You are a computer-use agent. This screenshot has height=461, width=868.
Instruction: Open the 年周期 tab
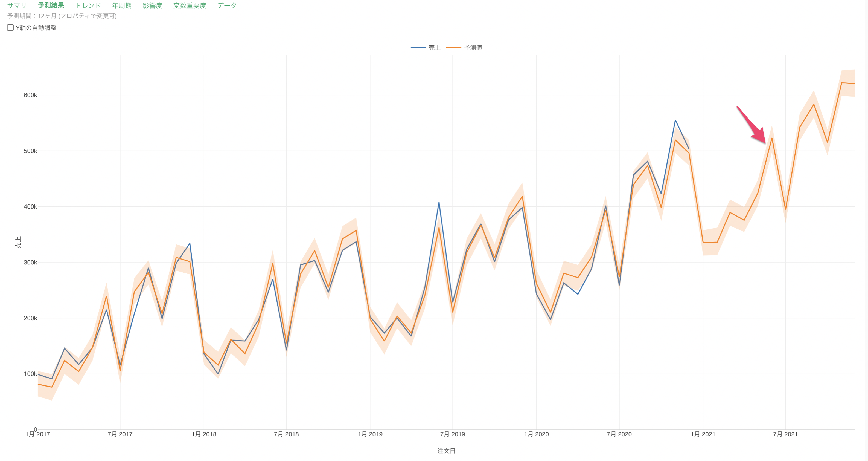pyautogui.click(x=122, y=5)
